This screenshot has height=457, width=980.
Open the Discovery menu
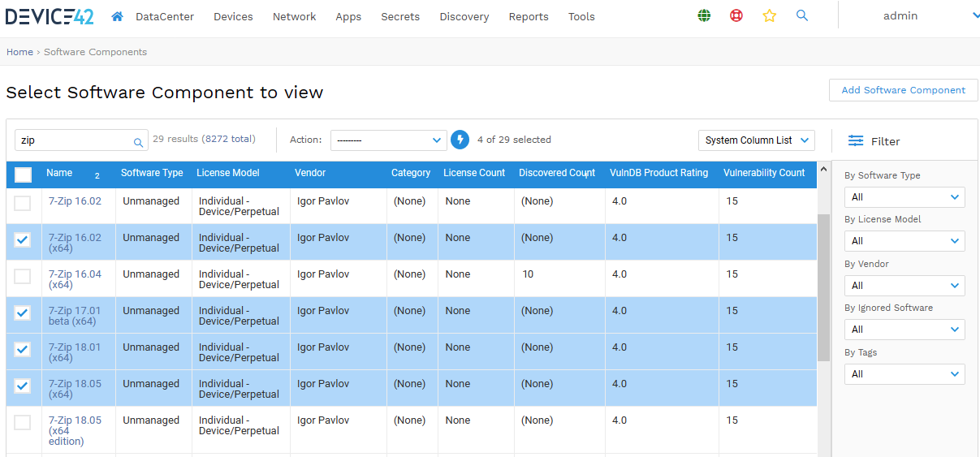pyautogui.click(x=464, y=16)
